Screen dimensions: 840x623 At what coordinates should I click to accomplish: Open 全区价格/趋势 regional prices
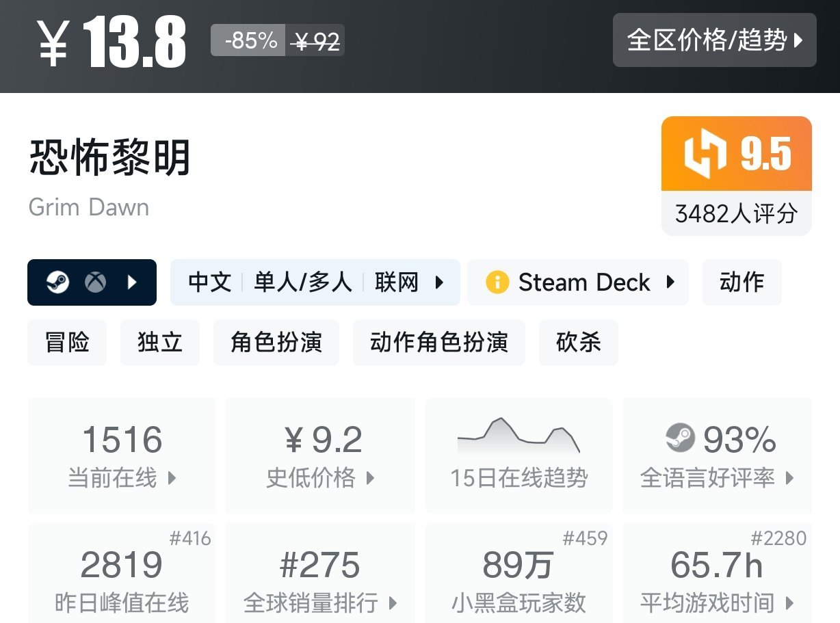tap(714, 40)
